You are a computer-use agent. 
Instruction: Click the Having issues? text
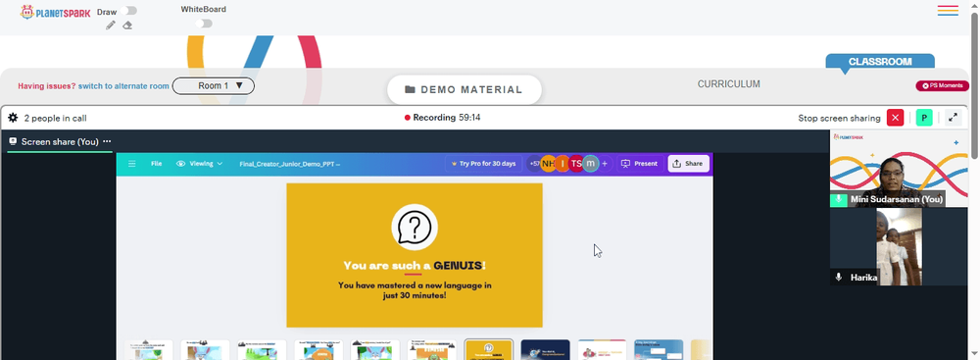[47, 86]
